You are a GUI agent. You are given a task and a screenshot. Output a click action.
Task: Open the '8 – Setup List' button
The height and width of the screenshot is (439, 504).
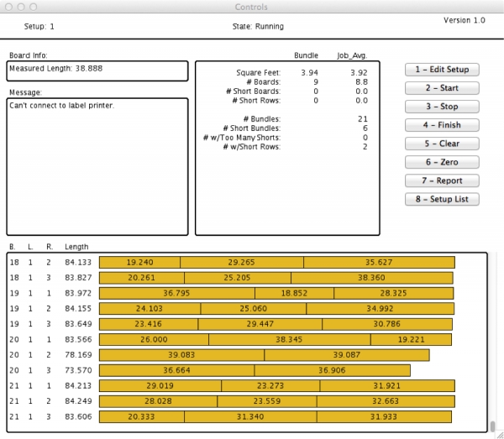coord(442,199)
